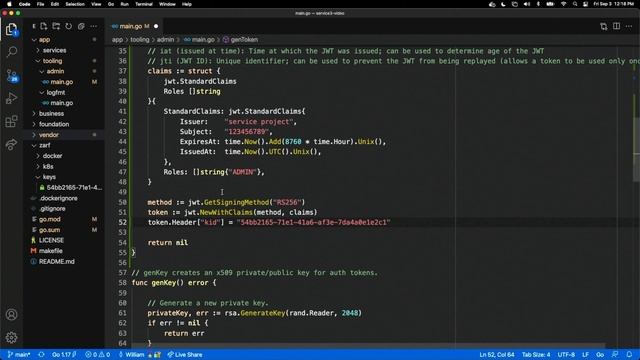The width and height of the screenshot is (640, 360).
Task: Click Ln 52, Col 64 cursor position
Action: [x=497, y=354]
